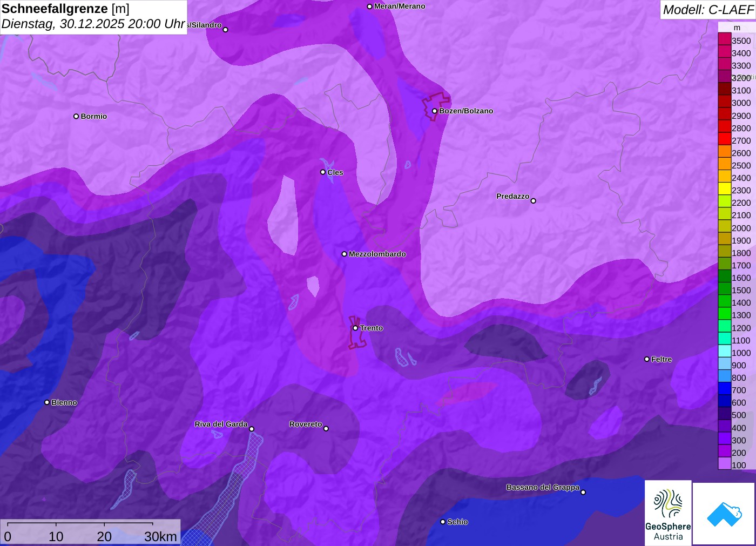
Task: Click the Meran/Merano label
Action: (400, 6)
